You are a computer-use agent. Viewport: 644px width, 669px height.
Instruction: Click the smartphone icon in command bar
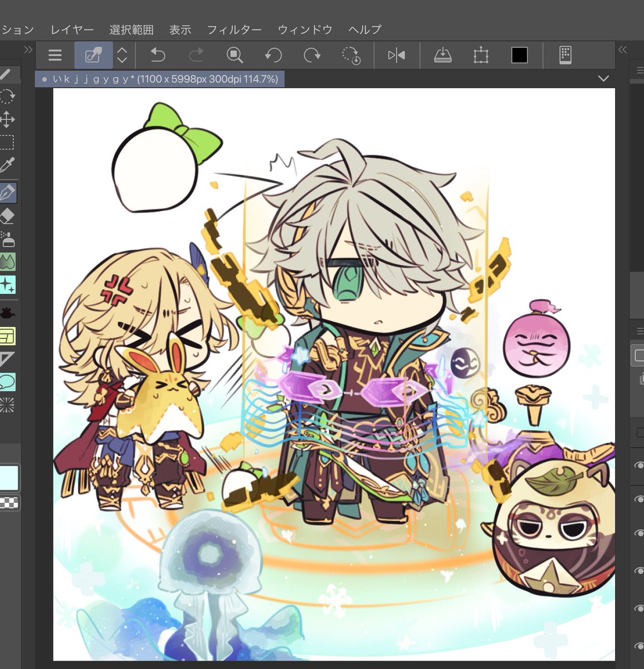[x=565, y=55]
